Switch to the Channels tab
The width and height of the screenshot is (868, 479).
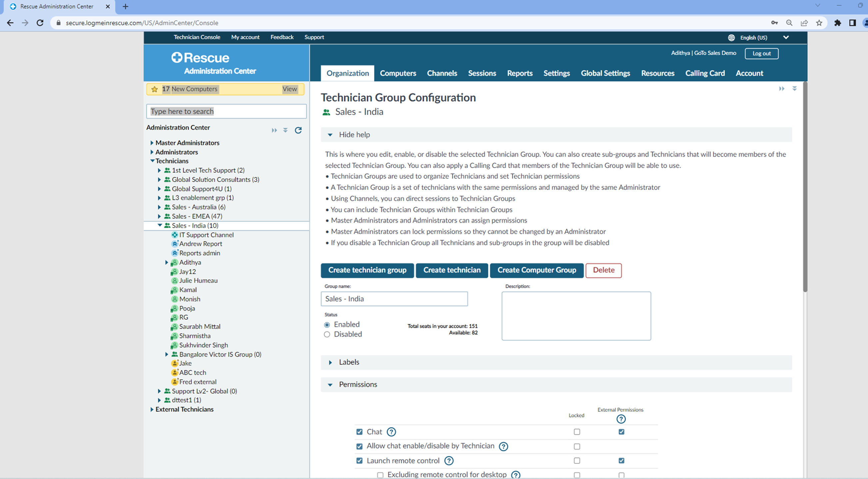pyautogui.click(x=442, y=73)
